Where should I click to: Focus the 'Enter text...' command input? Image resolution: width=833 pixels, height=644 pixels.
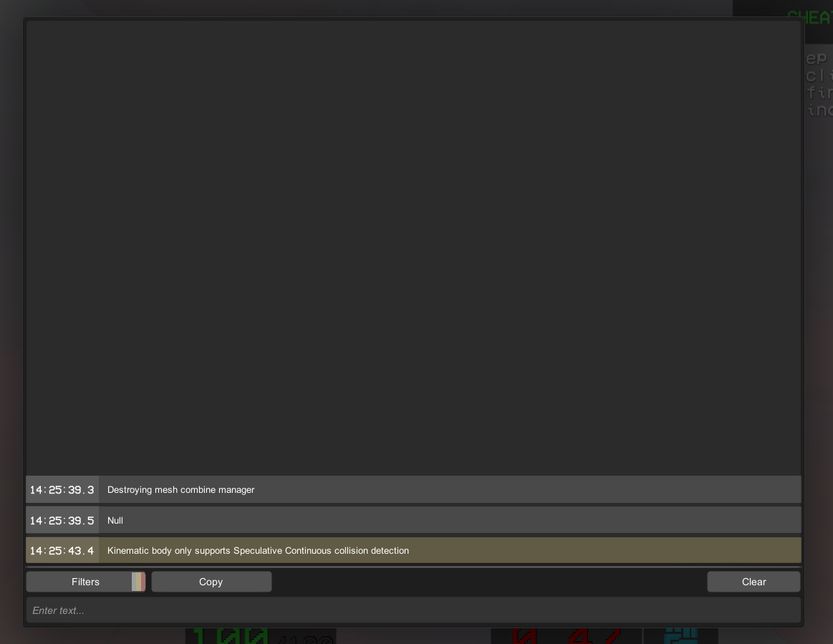[x=413, y=610]
